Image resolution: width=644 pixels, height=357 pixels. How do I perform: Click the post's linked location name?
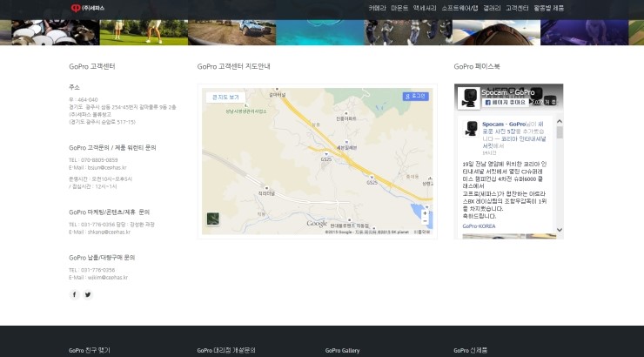pyautogui.click(x=514, y=142)
